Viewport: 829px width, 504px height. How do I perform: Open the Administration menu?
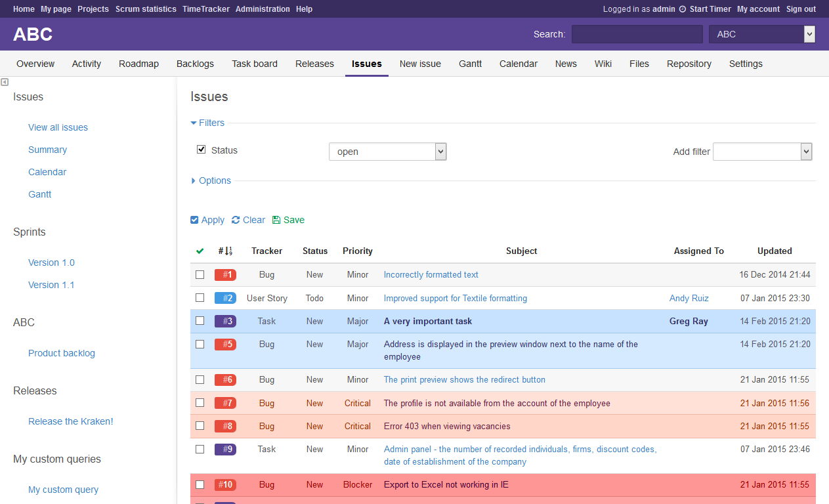263,9
